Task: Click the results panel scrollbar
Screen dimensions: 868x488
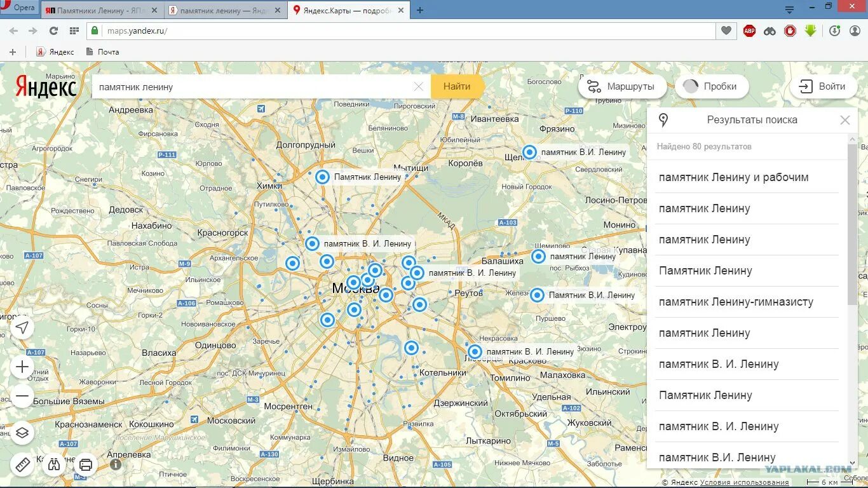Action: 853,226
